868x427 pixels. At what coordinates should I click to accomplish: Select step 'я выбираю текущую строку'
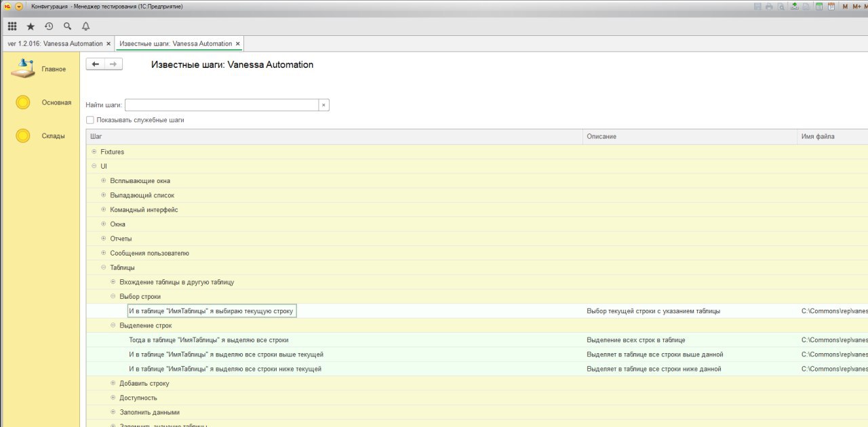[211, 311]
